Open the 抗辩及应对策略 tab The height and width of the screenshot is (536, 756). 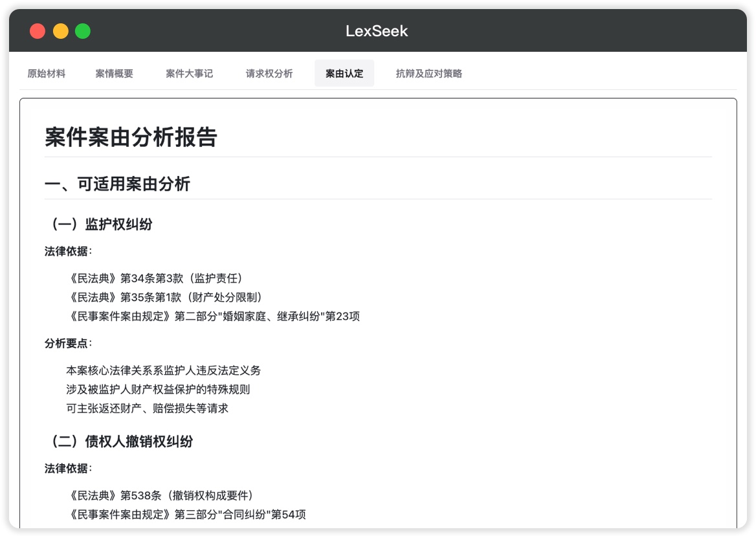[x=428, y=74]
